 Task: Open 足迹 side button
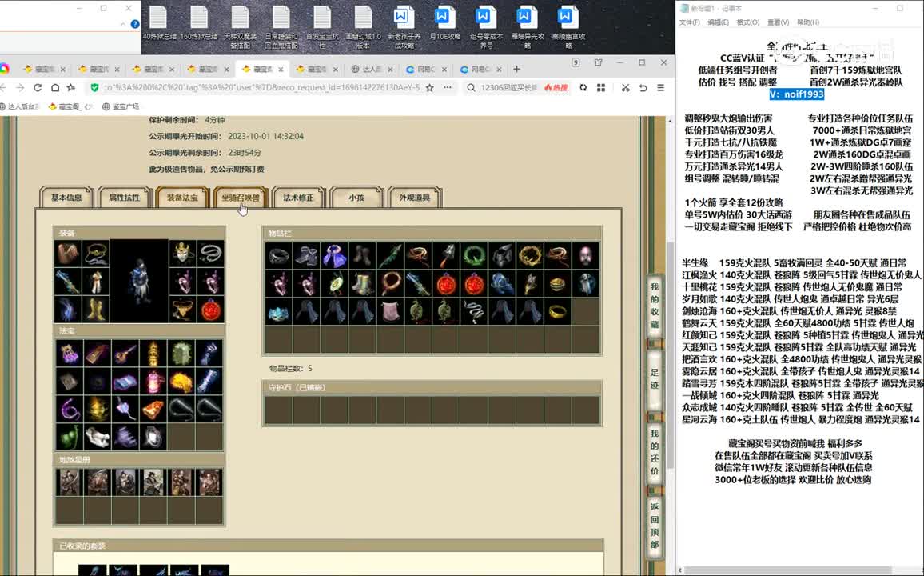point(655,378)
